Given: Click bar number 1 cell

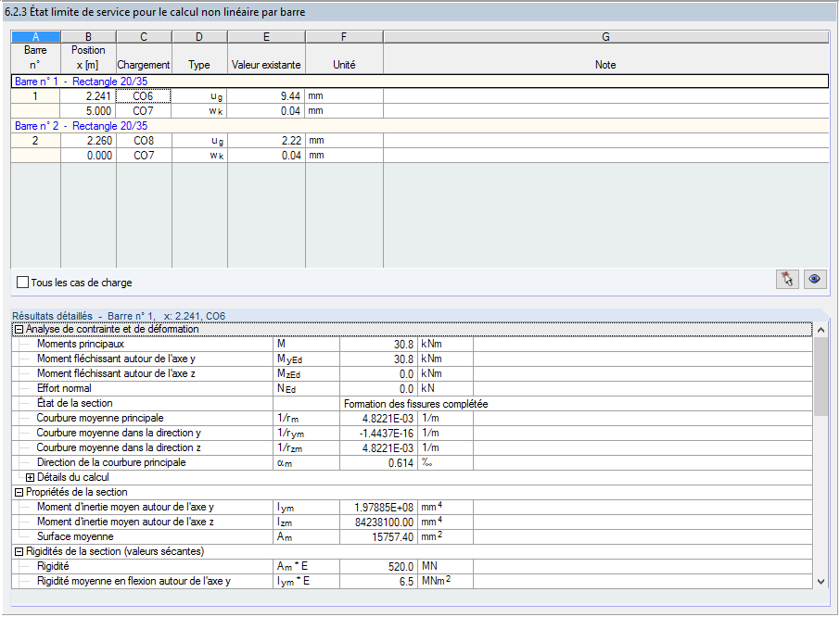Looking at the screenshot, I should coord(35,96).
